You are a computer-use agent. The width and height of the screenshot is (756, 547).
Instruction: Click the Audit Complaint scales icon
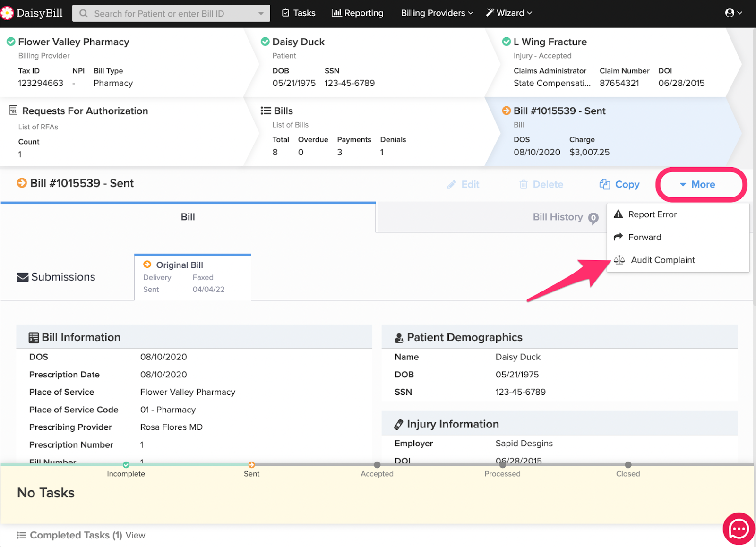coord(619,260)
